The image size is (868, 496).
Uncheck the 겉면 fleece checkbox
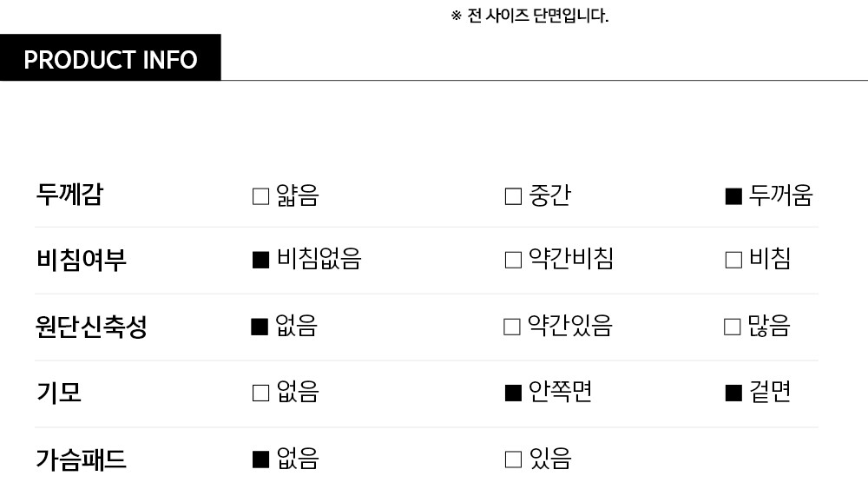tap(733, 393)
